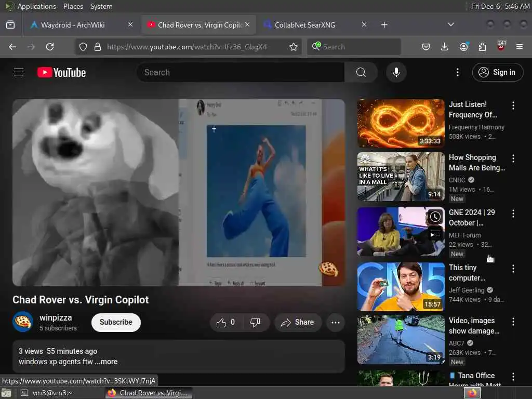Image resolution: width=532 pixels, height=399 pixels.
Task: Click the show desktop icon in taskbar
Action: (x=6, y=393)
